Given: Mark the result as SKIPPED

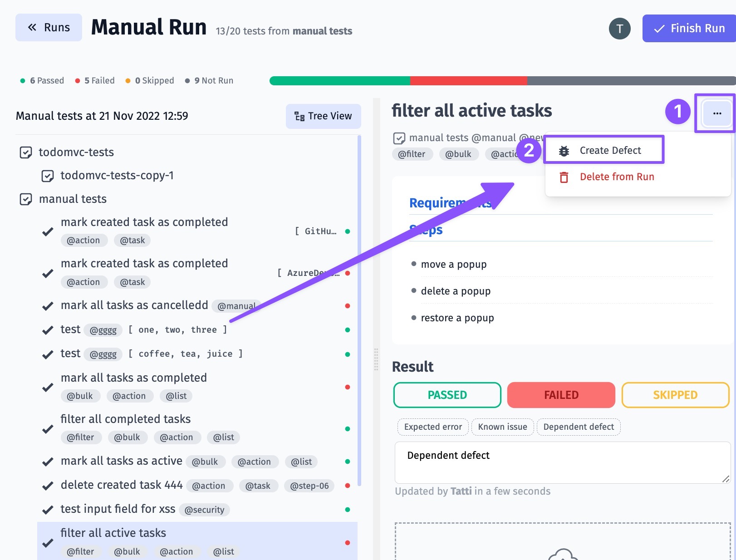Looking at the screenshot, I should (x=675, y=395).
